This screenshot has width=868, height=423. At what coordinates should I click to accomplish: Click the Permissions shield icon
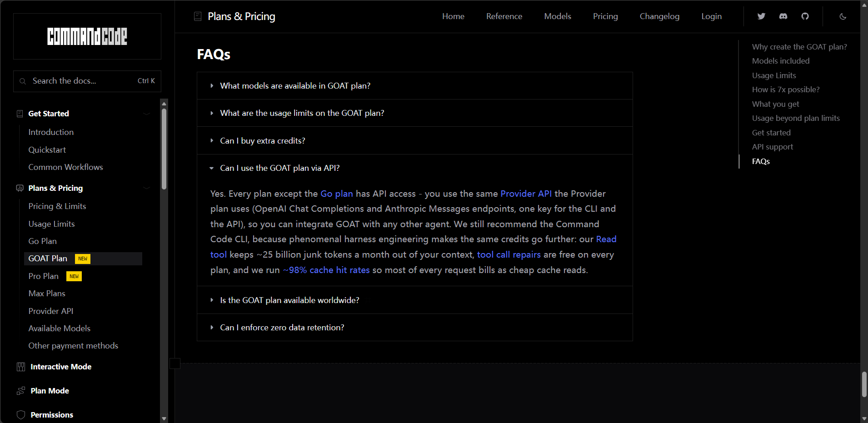click(21, 415)
